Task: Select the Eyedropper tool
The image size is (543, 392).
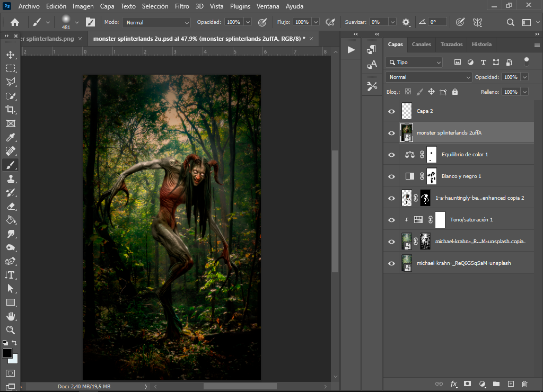Action: point(11,137)
